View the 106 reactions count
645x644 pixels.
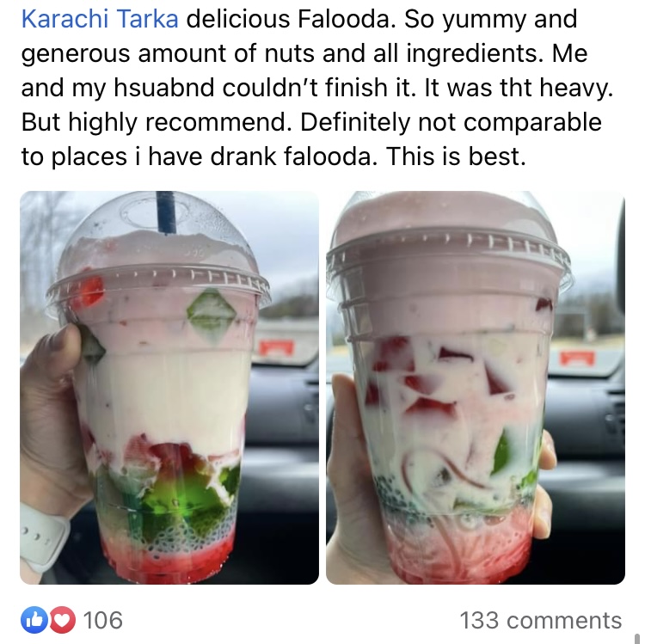(x=103, y=620)
